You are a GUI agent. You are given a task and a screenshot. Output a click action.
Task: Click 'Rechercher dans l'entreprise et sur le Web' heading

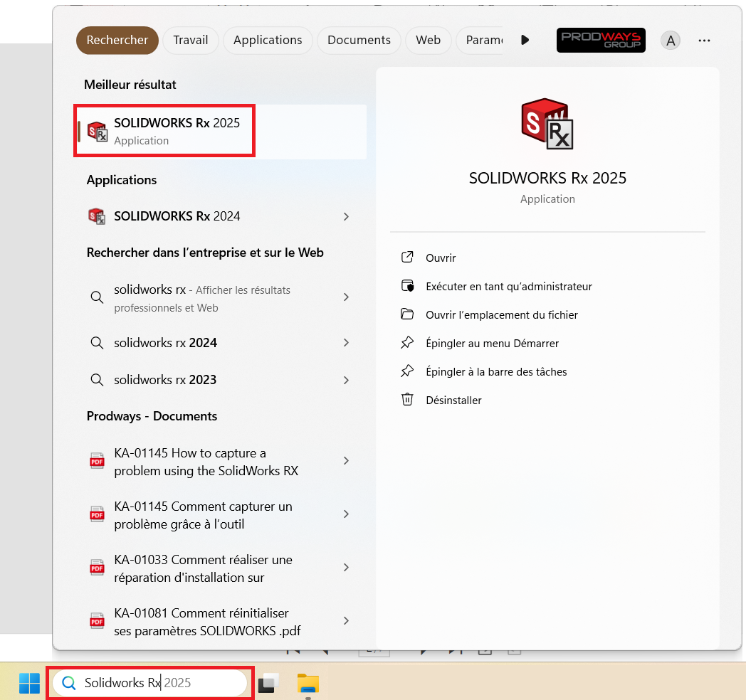(205, 253)
